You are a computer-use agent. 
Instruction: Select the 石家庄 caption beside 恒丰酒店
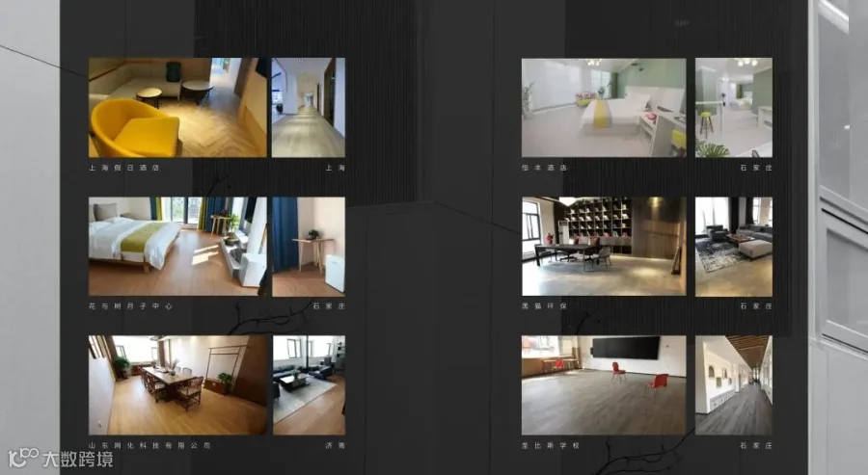pyautogui.click(x=756, y=168)
